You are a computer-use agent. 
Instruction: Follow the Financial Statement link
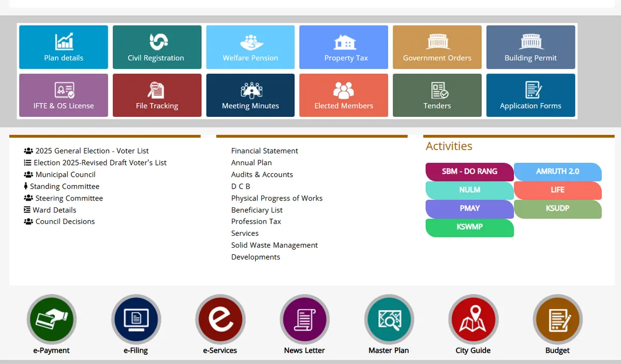pyautogui.click(x=264, y=151)
